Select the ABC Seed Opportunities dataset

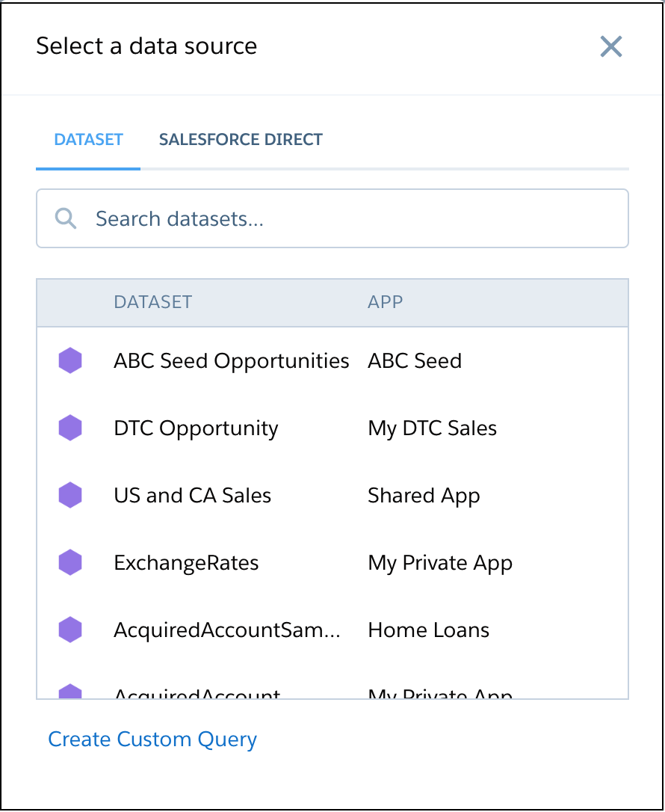(232, 361)
